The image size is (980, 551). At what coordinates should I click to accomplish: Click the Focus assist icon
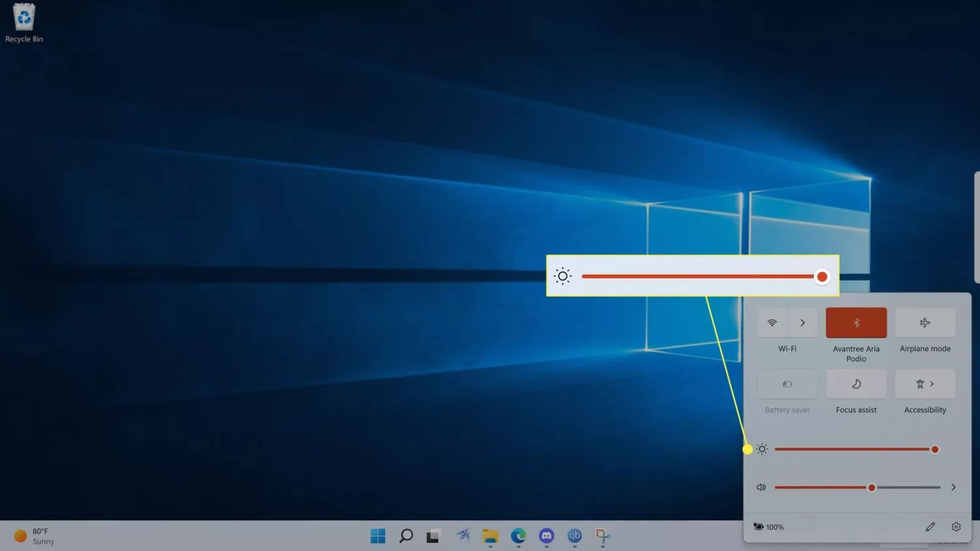point(856,384)
